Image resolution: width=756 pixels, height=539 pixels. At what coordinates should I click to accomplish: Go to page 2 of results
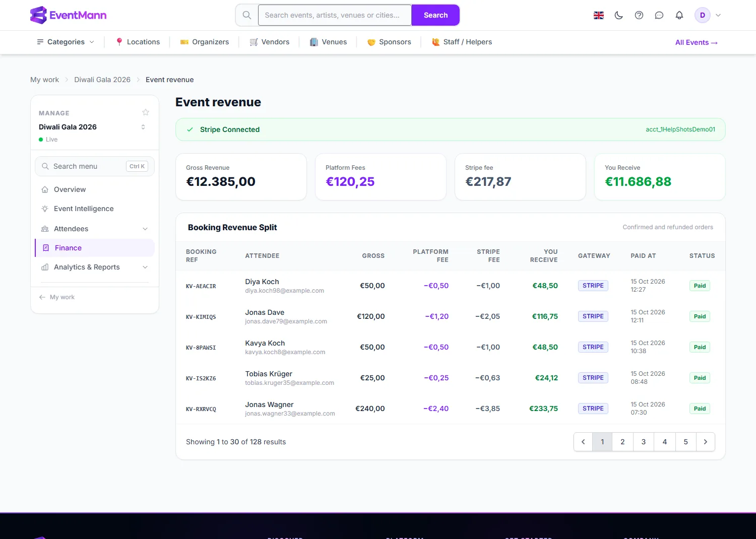pos(622,442)
